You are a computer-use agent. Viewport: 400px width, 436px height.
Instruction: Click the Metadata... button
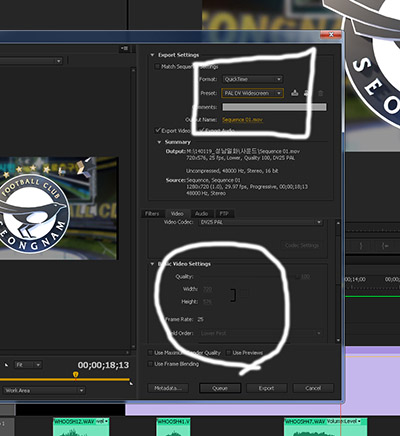coord(168,388)
